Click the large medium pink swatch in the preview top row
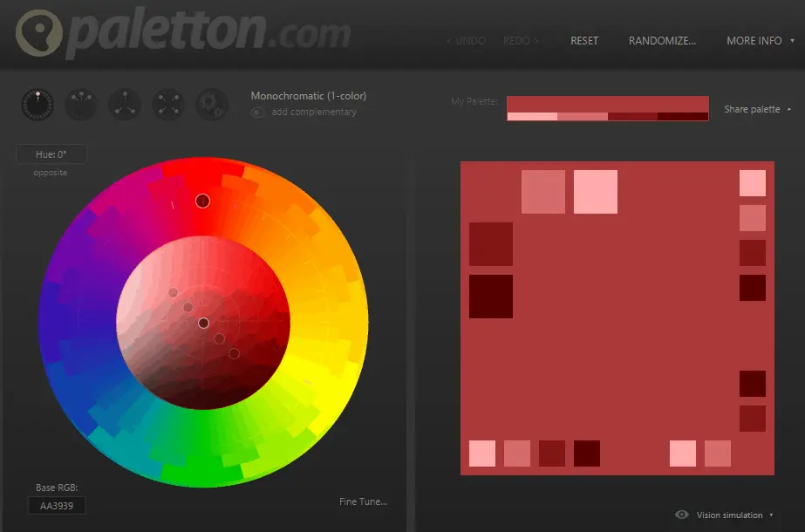Image resolution: width=805 pixels, height=532 pixels. [x=543, y=192]
